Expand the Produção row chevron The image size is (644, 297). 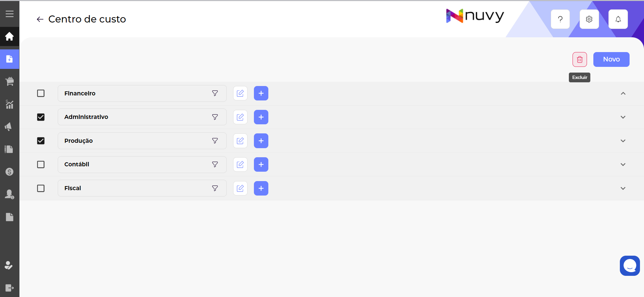click(623, 141)
